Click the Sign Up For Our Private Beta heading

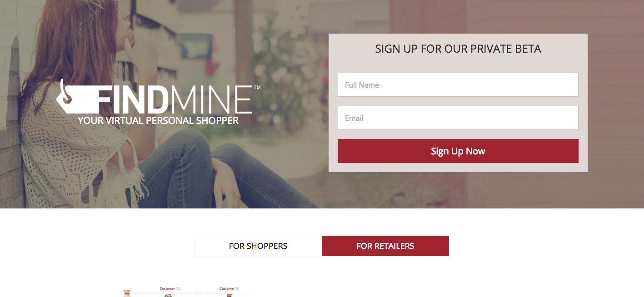(458, 49)
